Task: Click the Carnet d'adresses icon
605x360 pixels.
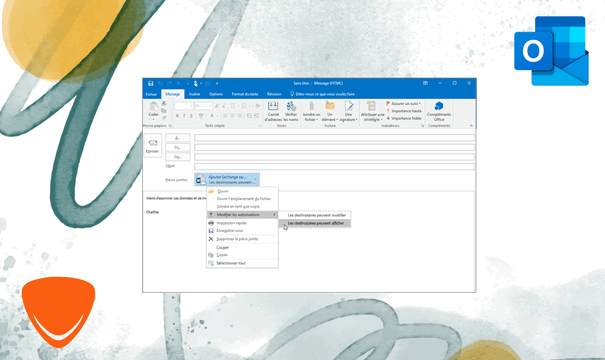Action: [273, 106]
